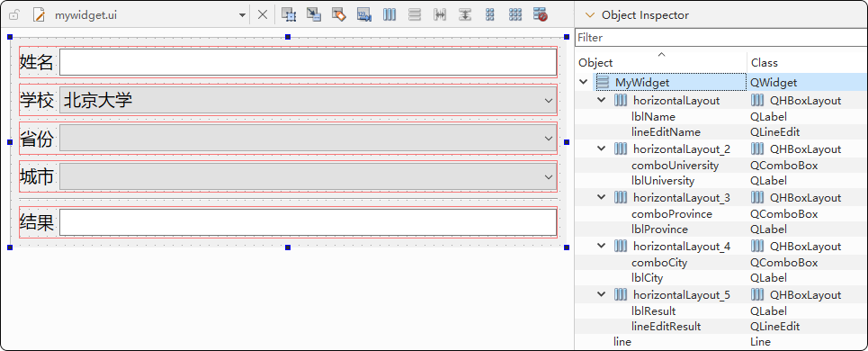Collapse the Object Inspector panel chevron
Image resolution: width=868 pixels, height=351 pixels.
point(590,15)
